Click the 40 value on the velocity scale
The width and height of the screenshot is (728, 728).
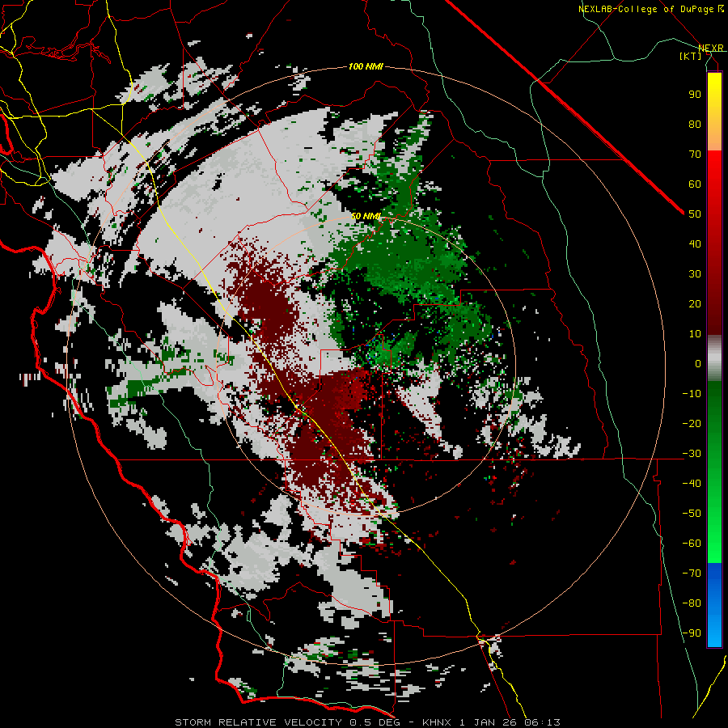(x=695, y=244)
